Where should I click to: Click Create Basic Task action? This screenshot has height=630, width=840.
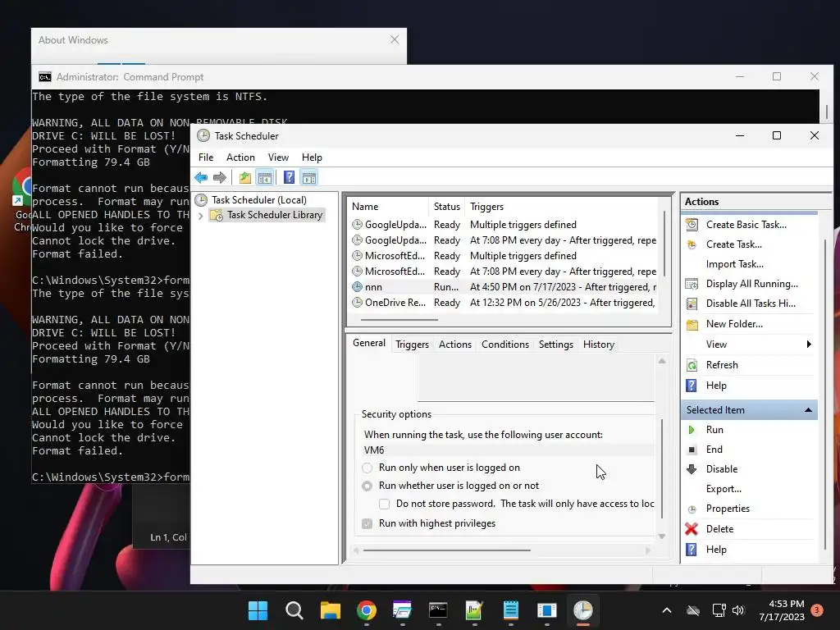(746, 225)
